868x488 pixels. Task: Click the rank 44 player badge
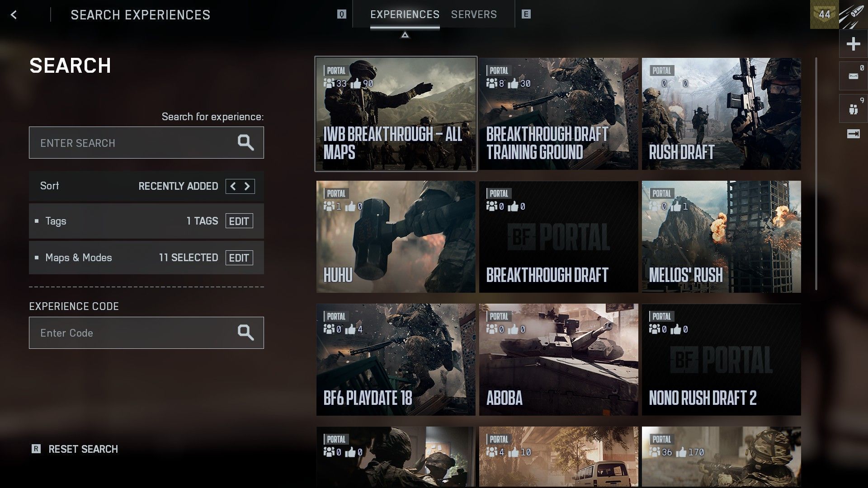pos(824,14)
